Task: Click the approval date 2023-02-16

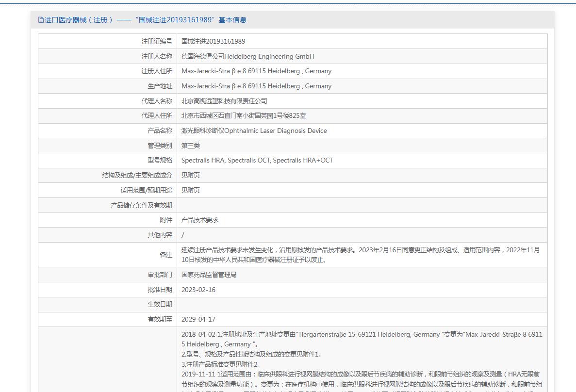Action: pos(198,290)
